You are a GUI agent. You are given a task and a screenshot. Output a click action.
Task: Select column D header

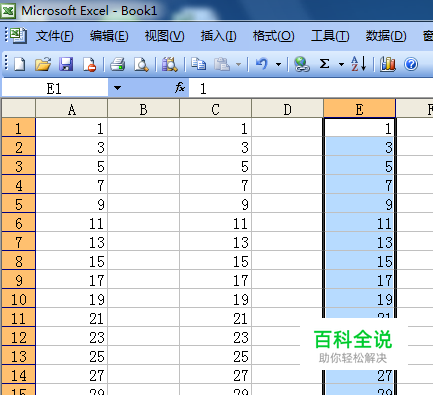click(287, 109)
